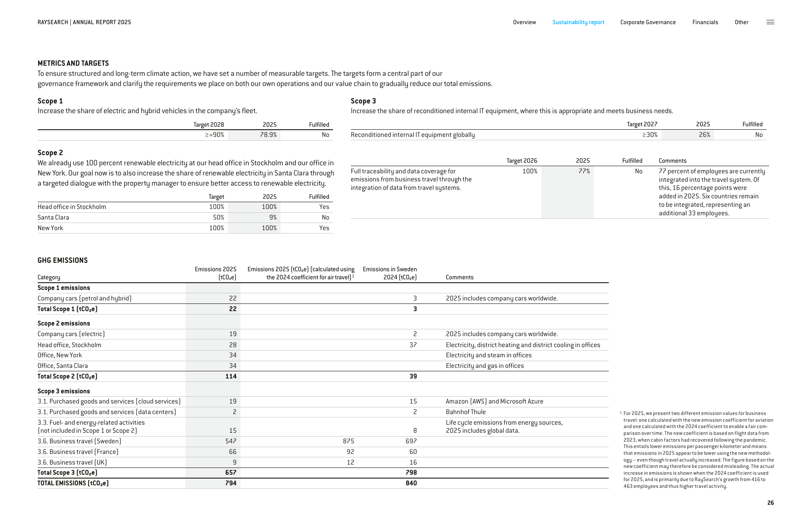Screen dimensions: 812x526
Task: Click the 840 Sweden 2024 total
Action: pyautogui.click(x=411, y=483)
